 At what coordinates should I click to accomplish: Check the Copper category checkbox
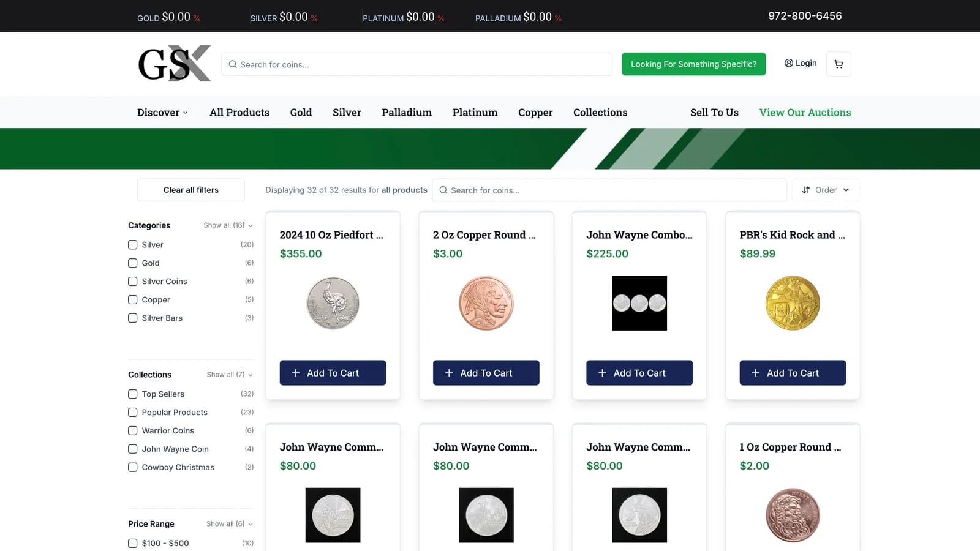(132, 300)
